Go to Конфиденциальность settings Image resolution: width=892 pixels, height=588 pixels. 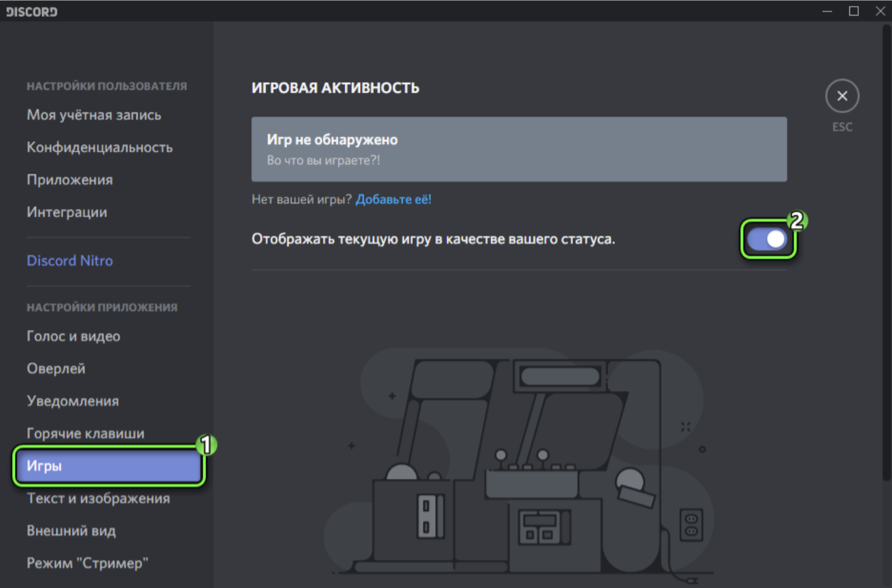[99, 147]
